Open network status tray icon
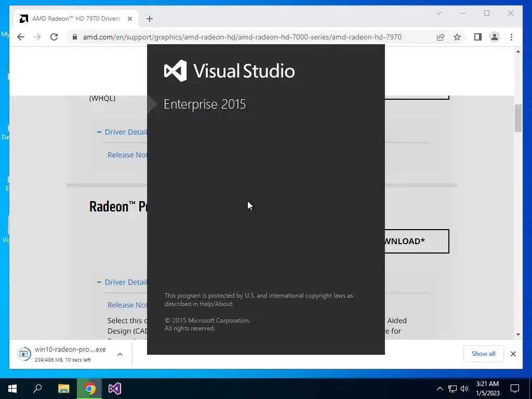532x399 pixels. (x=453, y=389)
